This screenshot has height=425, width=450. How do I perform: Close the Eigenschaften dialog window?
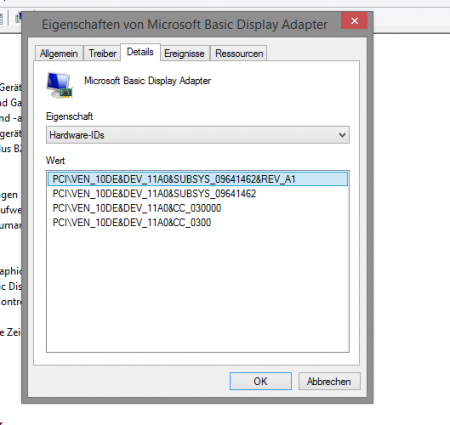(x=354, y=21)
